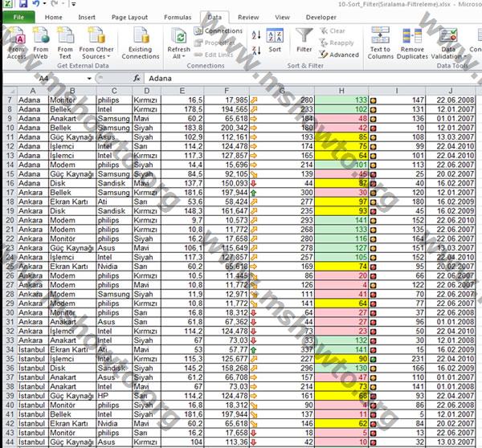Import data From Web

(x=41, y=43)
